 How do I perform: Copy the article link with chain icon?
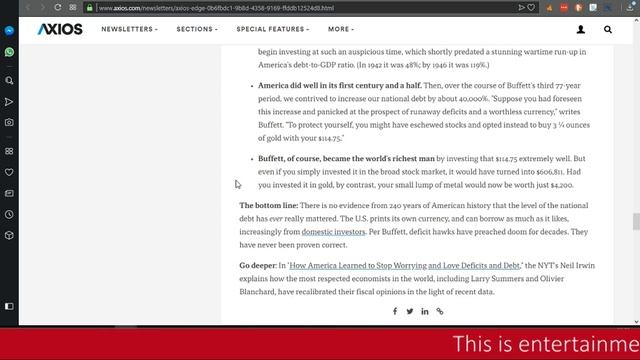[x=440, y=311]
